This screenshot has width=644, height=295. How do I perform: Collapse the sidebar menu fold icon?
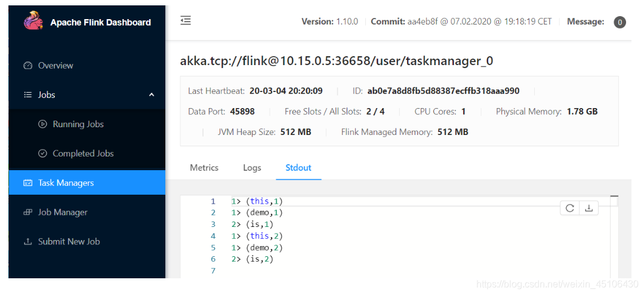pyautogui.click(x=186, y=20)
